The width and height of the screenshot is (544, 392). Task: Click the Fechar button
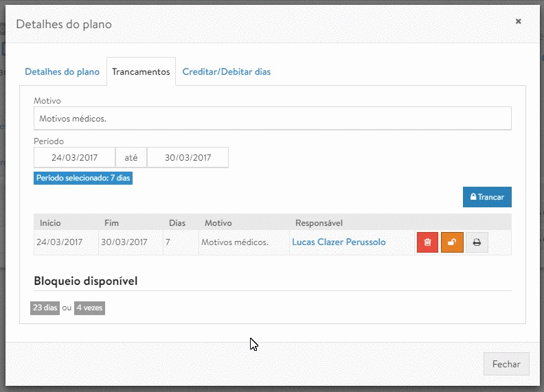[506, 365]
